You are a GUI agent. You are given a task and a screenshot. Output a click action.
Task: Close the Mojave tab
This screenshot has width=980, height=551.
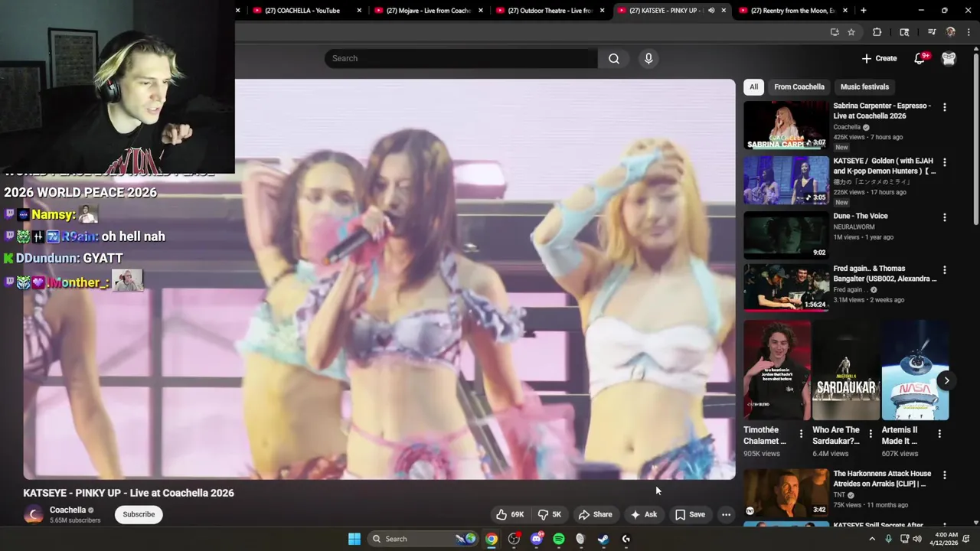click(481, 11)
